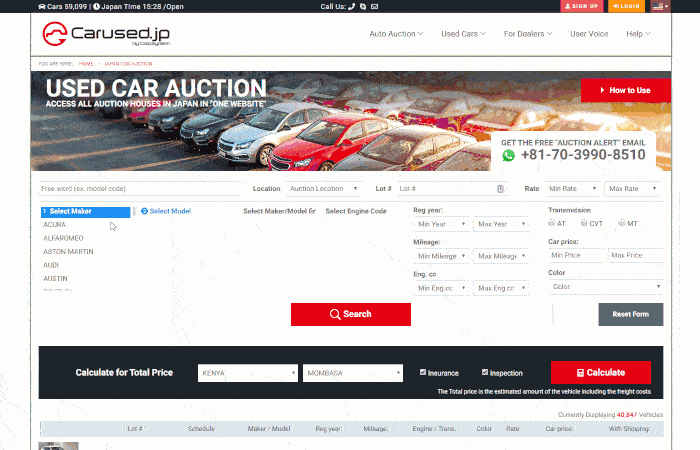The width and height of the screenshot is (700, 450).
Task: Click the small icon inside Lot # field
Action: tap(500, 189)
